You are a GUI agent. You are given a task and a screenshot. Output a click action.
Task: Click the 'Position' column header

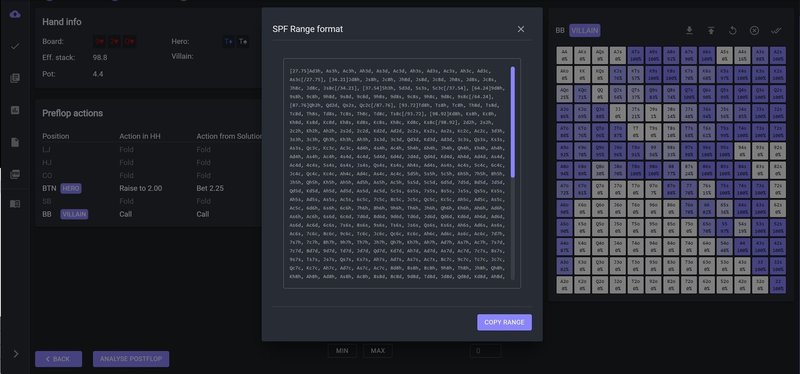(56, 136)
